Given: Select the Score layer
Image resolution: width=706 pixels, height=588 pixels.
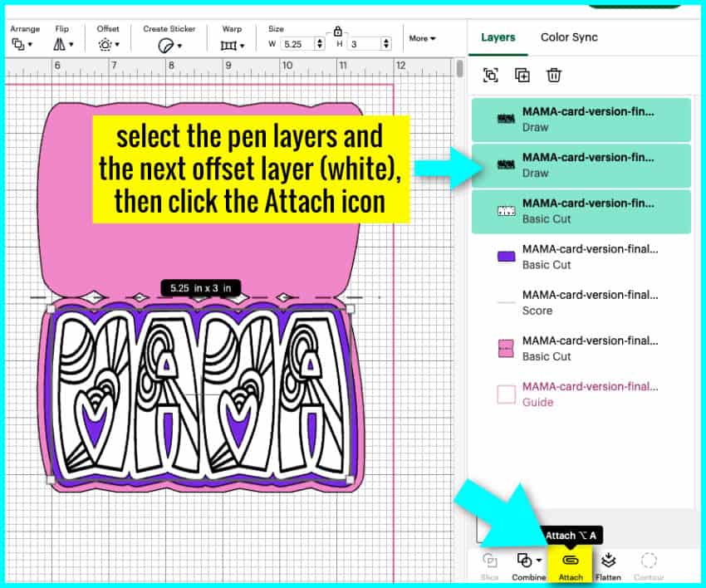Looking at the screenshot, I should pyautogui.click(x=581, y=302).
